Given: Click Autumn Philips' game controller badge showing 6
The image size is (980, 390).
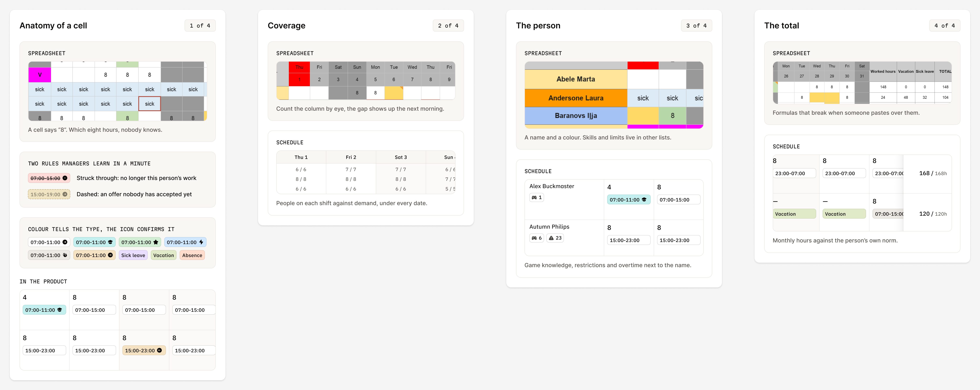Looking at the screenshot, I should coord(536,238).
